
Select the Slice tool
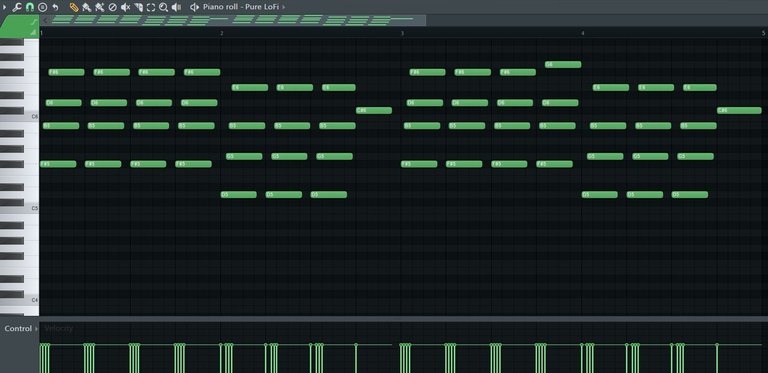click(x=138, y=7)
